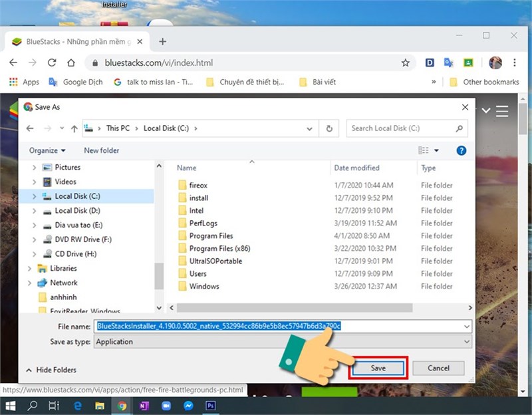Open a new Chrome tab

[163, 41]
